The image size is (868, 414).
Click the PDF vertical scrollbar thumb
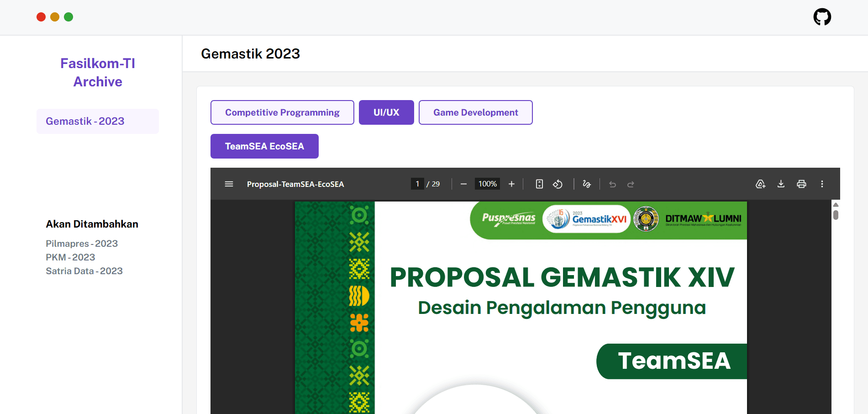[836, 215]
